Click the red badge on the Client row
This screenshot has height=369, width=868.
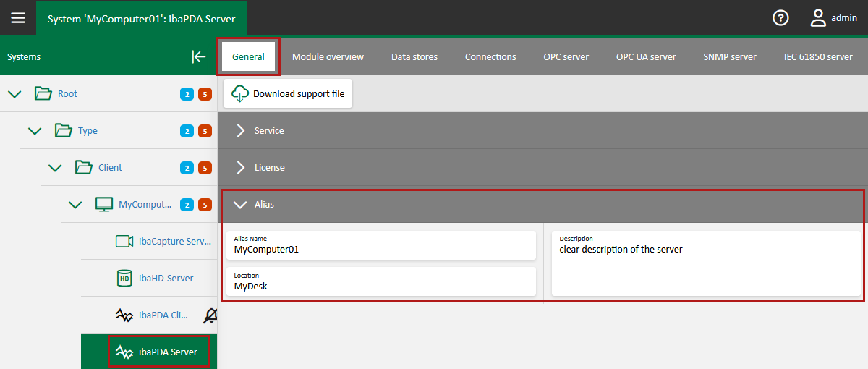pyautogui.click(x=205, y=168)
